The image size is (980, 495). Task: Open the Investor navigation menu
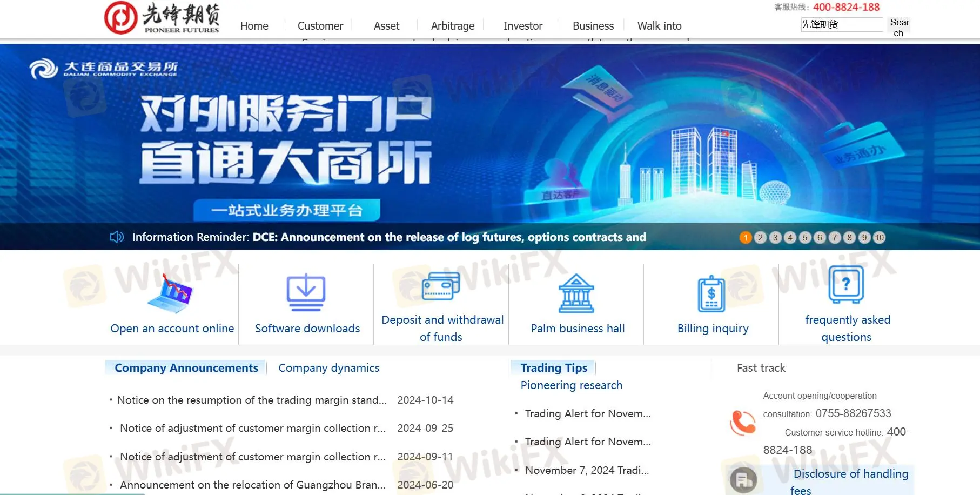click(x=522, y=26)
